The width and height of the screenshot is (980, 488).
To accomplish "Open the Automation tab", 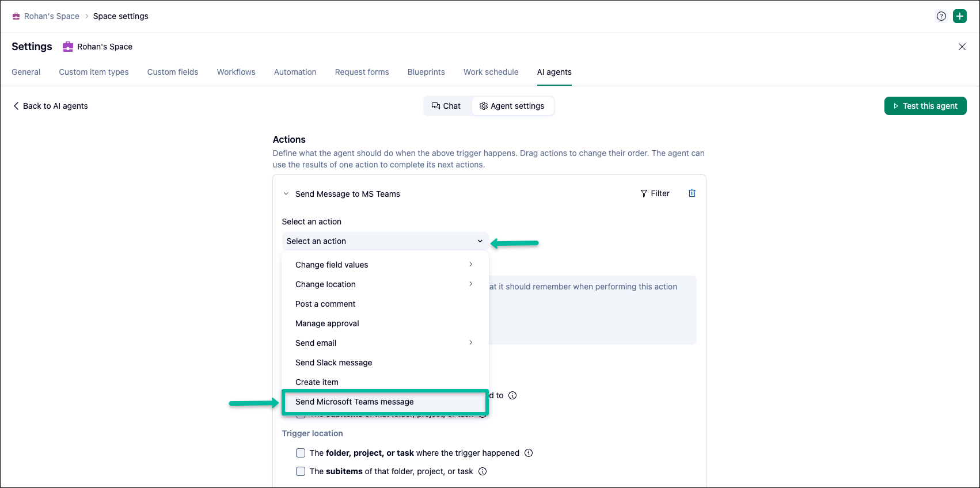I will click(x=295, y=72).
